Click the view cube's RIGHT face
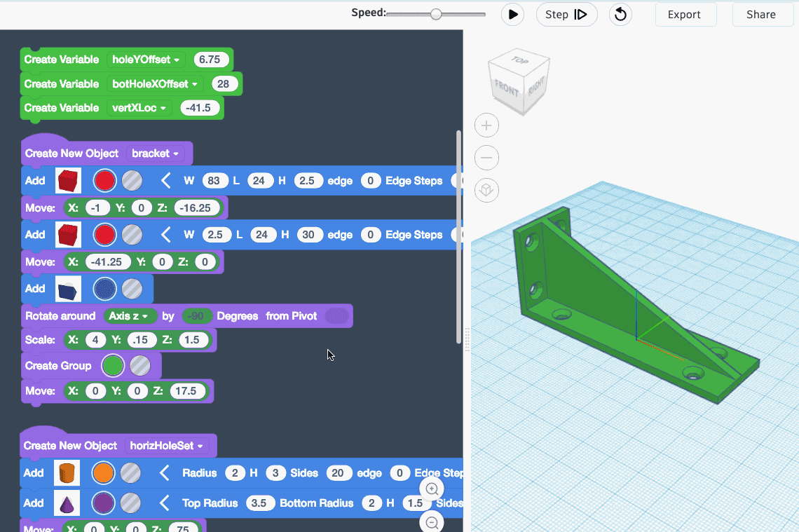 tap(535, 87)
